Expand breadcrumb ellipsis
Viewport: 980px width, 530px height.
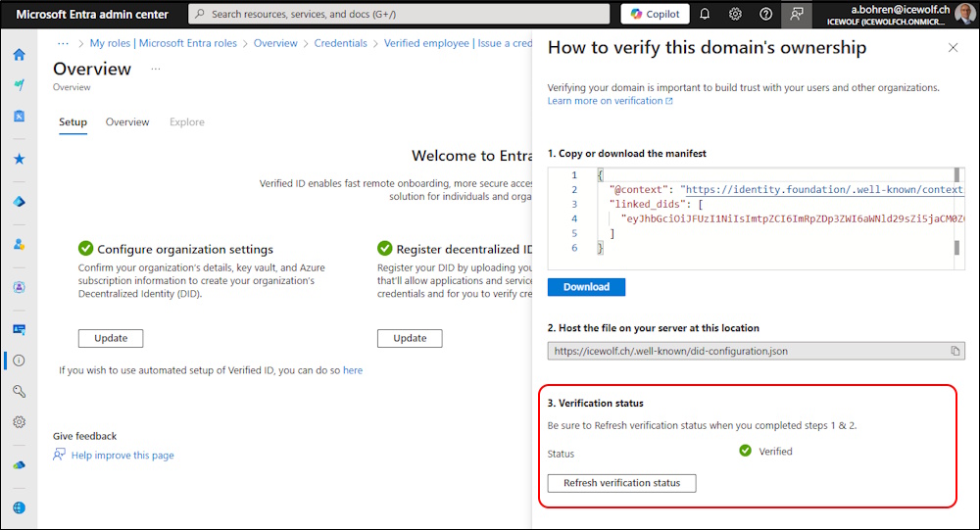pos(63,43)
